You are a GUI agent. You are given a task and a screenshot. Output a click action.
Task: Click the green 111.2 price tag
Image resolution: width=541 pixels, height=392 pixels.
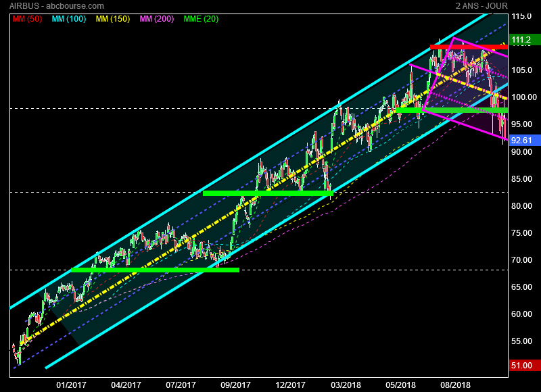click(525, 40)
